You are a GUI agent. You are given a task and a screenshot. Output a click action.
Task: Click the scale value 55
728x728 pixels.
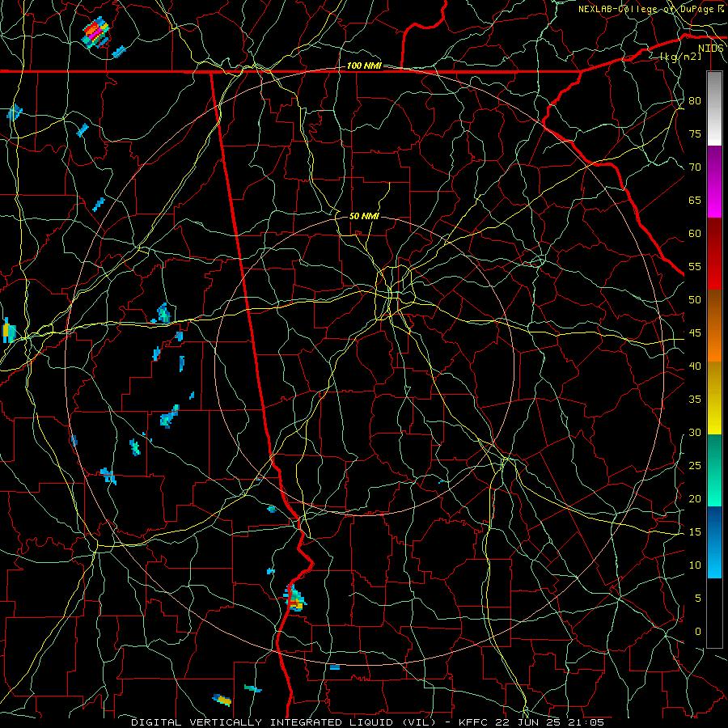click(695, 266)
